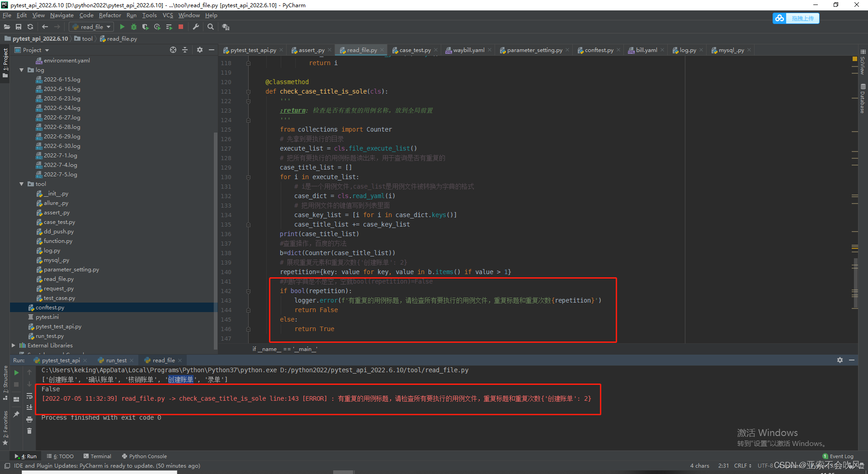868x474 pixels.
Task: Toggle the Structure side tool window
Action: pos(5,383)
